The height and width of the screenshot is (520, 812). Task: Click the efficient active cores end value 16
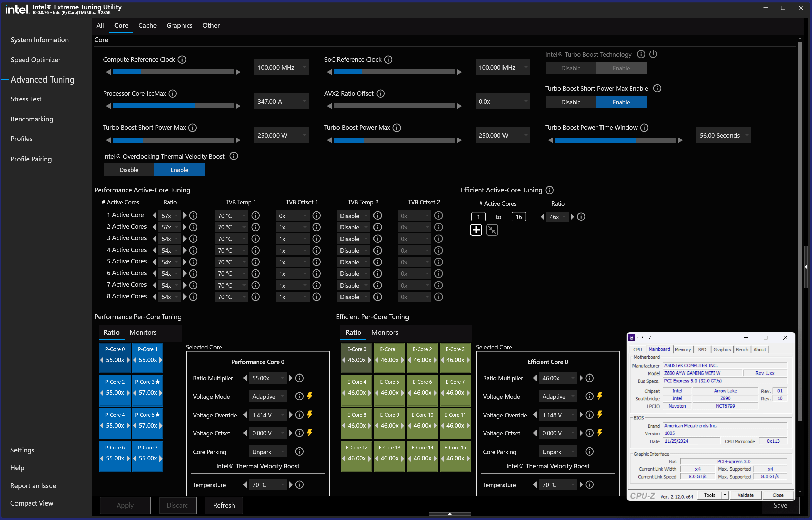click(x=519, y=217)
